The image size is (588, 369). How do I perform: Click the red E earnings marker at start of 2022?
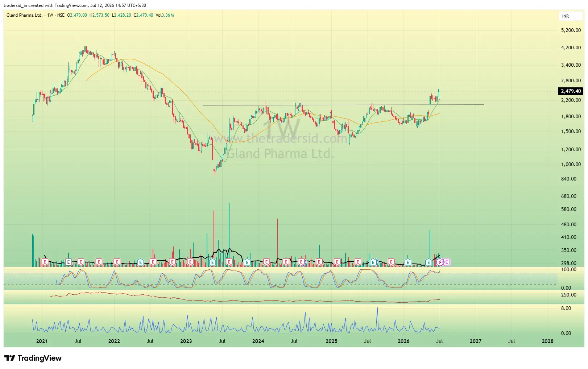point(117,262)
